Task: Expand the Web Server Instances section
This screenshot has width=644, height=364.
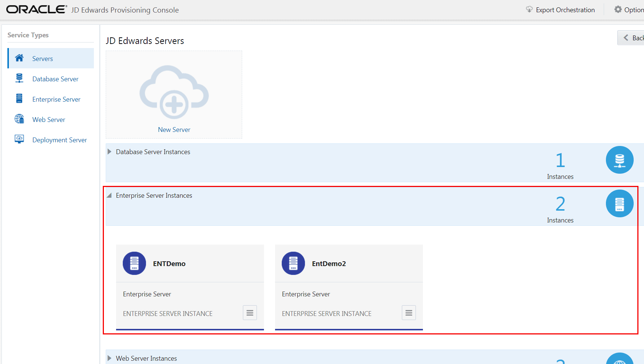Action: 109,358
